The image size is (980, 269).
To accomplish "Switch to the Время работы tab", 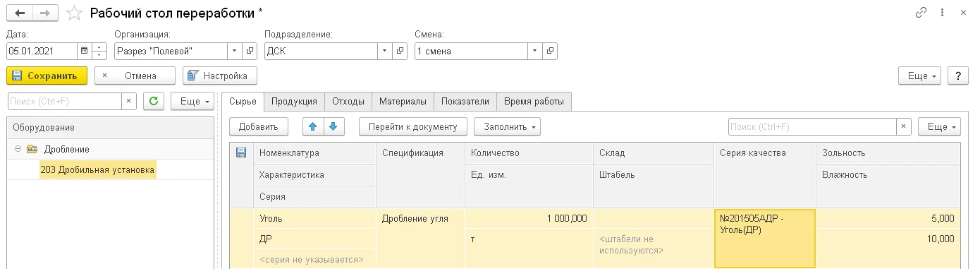I will tap(534, 102).
